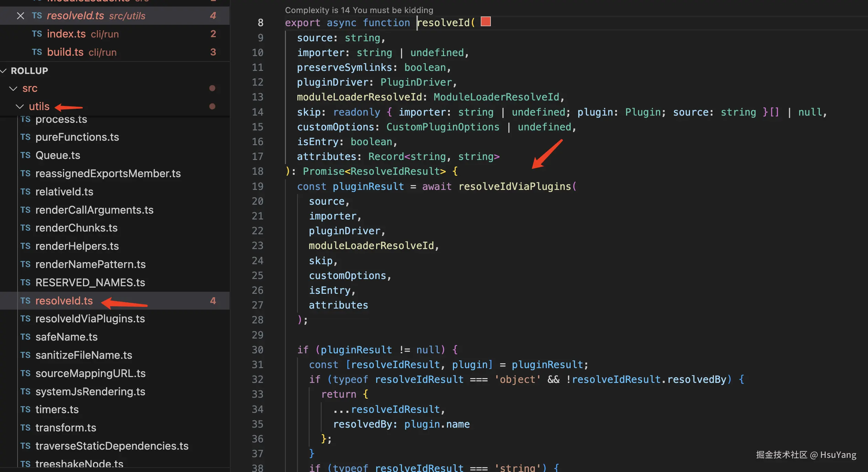Click the TS file icon of transform.ts

pyautogui.click(x=25, y=428)
